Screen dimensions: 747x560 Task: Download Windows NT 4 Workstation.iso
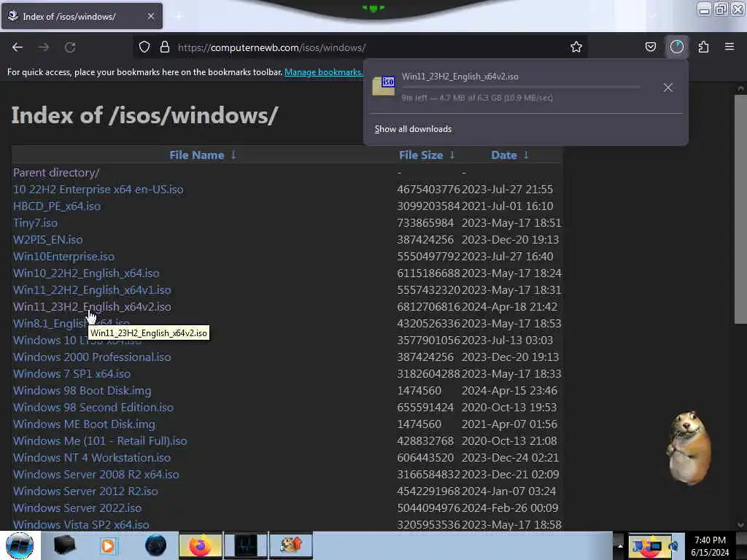coord(92,458)
